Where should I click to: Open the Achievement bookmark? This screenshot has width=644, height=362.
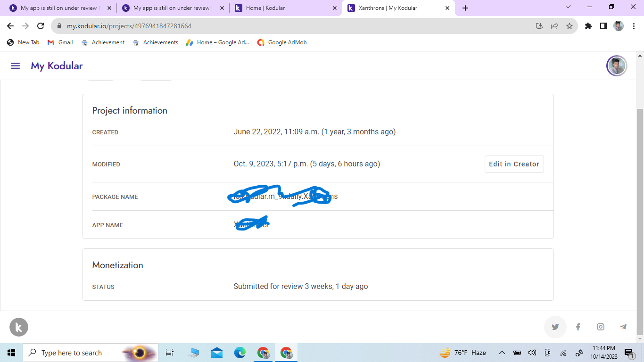103,42
